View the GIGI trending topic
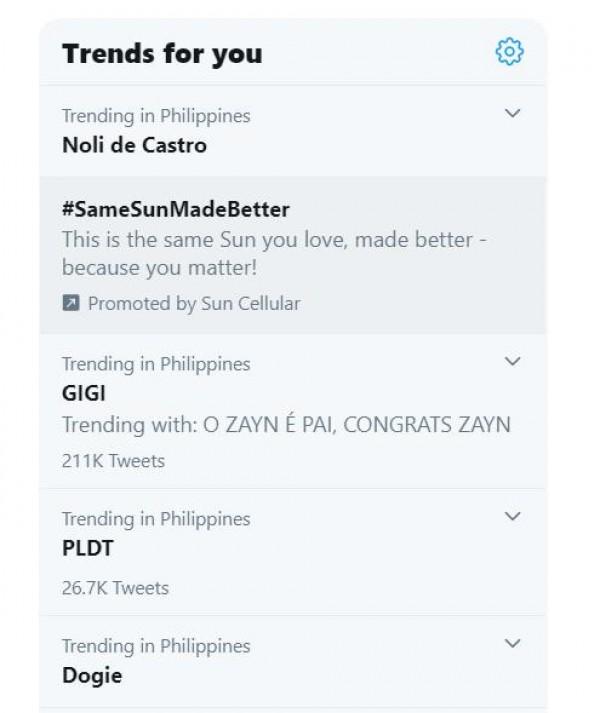Image resolution: width=600 pixels, height=713 pixels. click(x=84, y=394)
